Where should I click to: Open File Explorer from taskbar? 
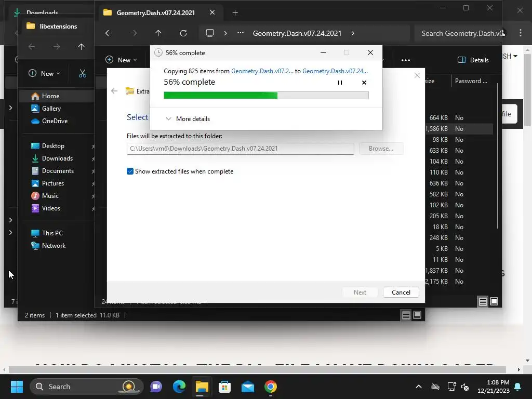pyautogui.click(x=202, y=387)
